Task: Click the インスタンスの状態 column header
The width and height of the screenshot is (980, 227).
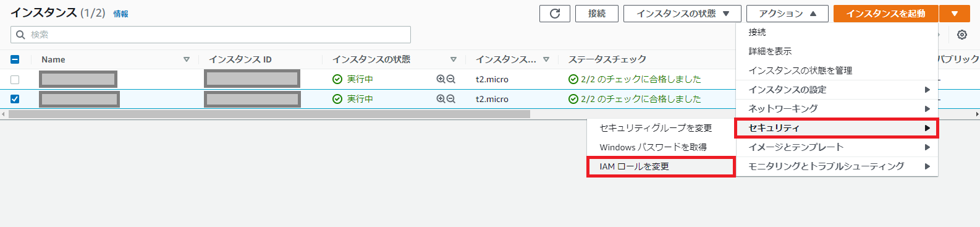Action: pyautogui.click(x=371, y=59)
